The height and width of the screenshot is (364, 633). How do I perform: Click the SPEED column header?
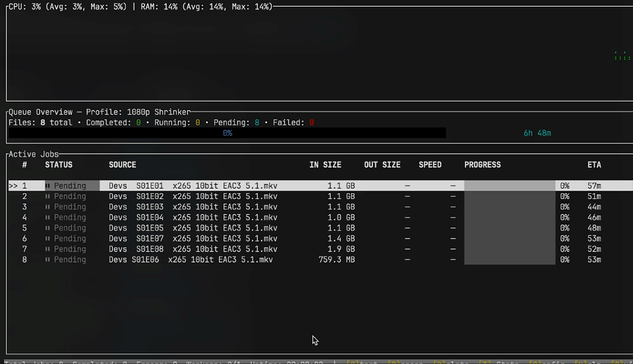430,165
